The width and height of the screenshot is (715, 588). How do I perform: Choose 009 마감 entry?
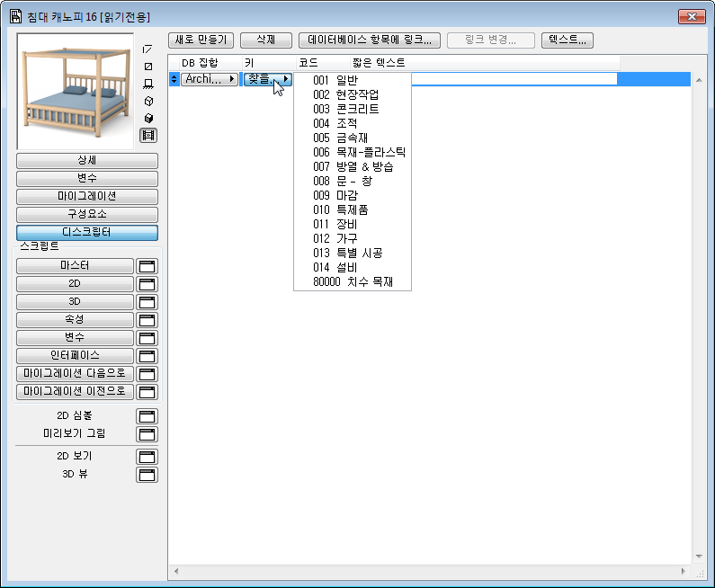point(353,195)
